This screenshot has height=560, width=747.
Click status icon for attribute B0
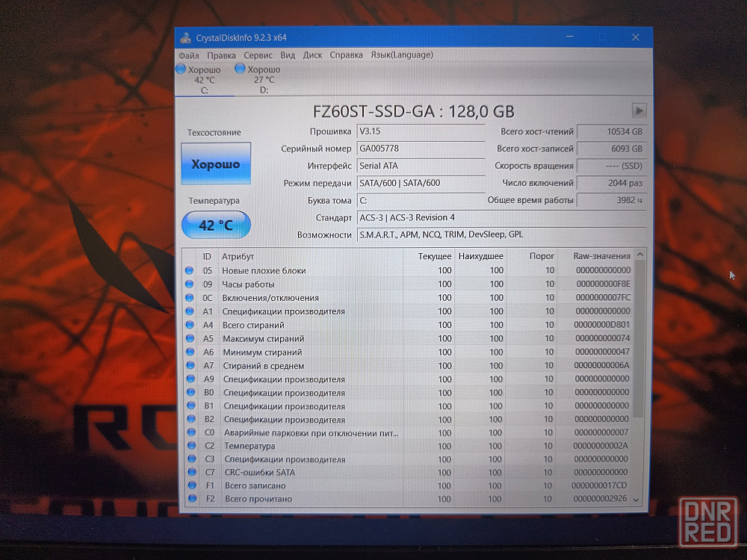[191, 393]
